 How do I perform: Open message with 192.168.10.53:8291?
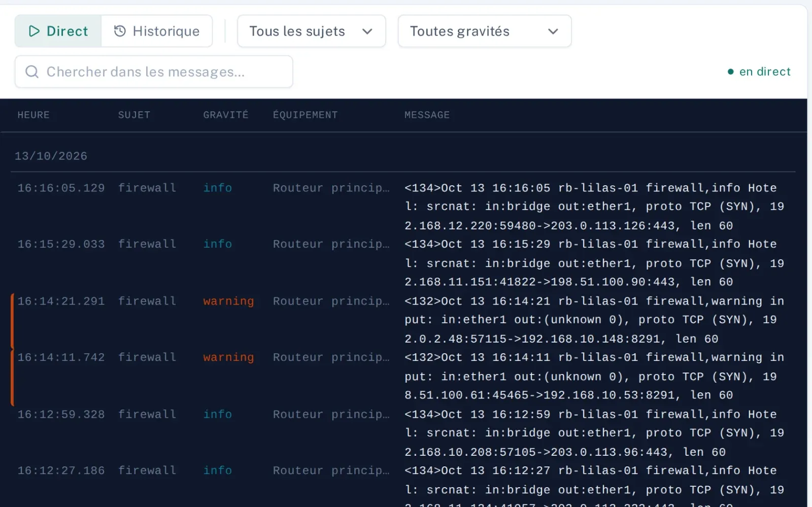click(594, 376)
